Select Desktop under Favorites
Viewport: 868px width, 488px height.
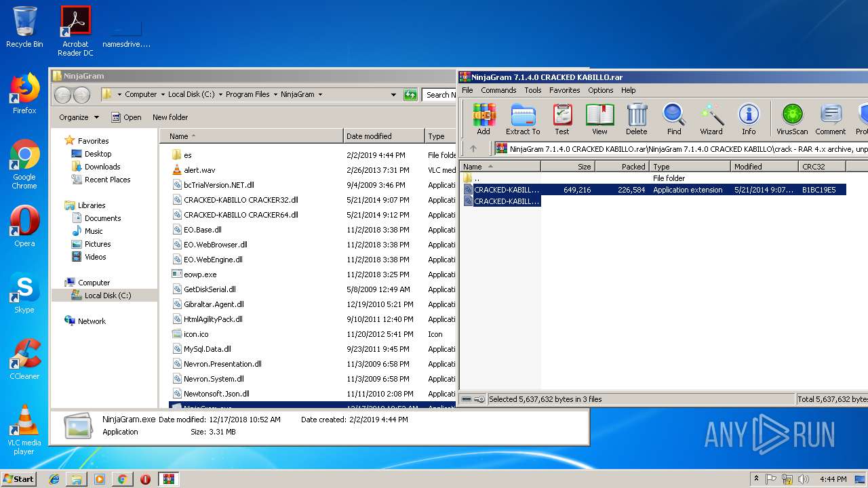[98, 154]
